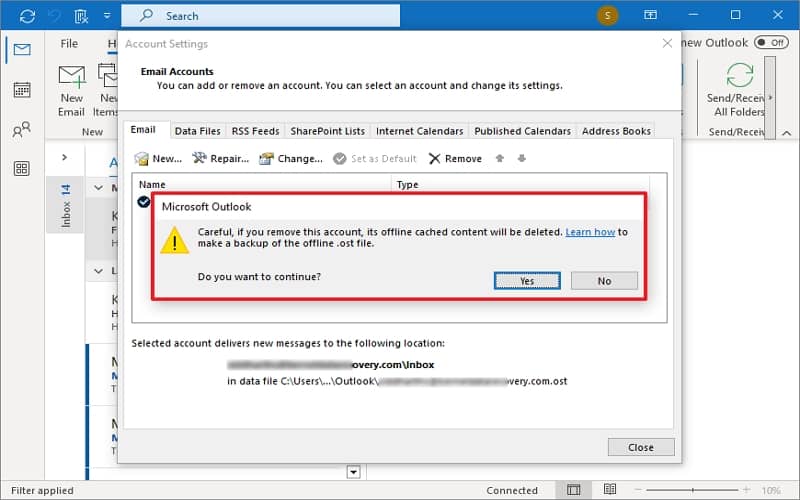
Task: Switch to Normal view in status bar
Action: click(x=573, y=490)
